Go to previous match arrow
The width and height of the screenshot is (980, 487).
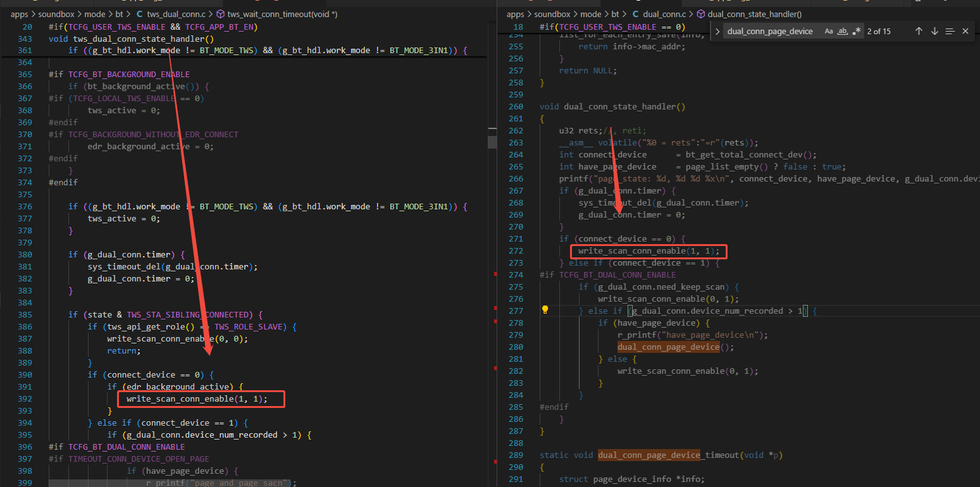pos(919,31)
